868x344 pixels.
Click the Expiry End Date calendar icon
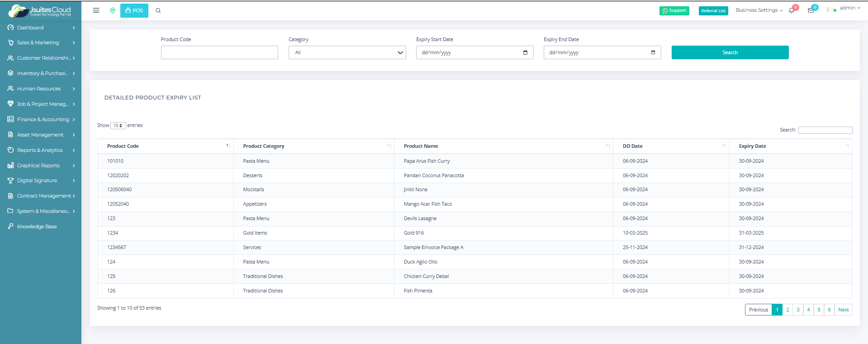point(653,52)
